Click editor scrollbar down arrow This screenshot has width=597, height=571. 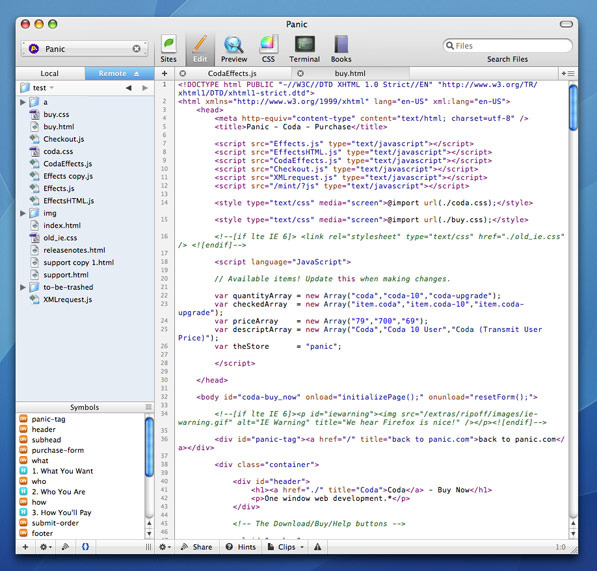[x=573, y=534]
